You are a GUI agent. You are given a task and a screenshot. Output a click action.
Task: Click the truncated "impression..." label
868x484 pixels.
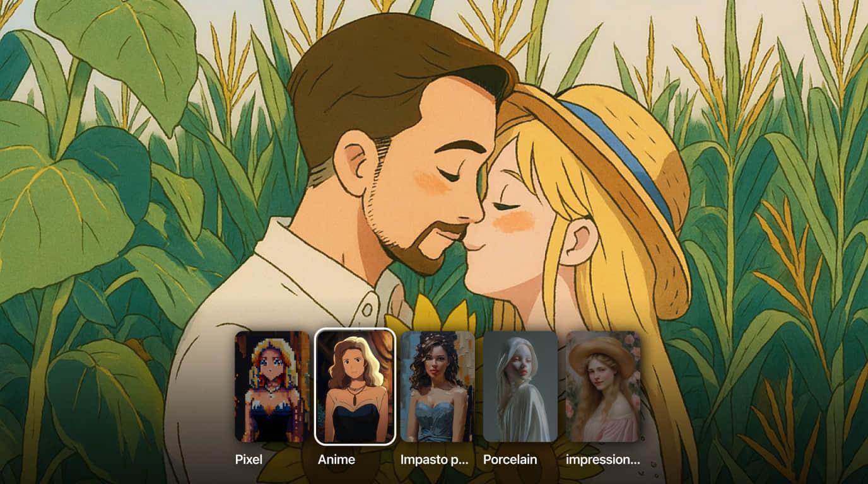tap(602, 459)
